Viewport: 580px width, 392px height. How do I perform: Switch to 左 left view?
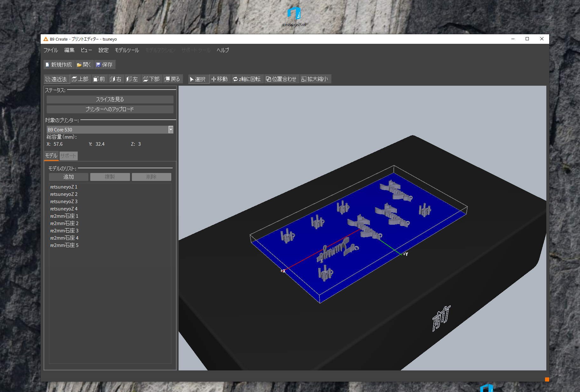[x=132, y=79]
